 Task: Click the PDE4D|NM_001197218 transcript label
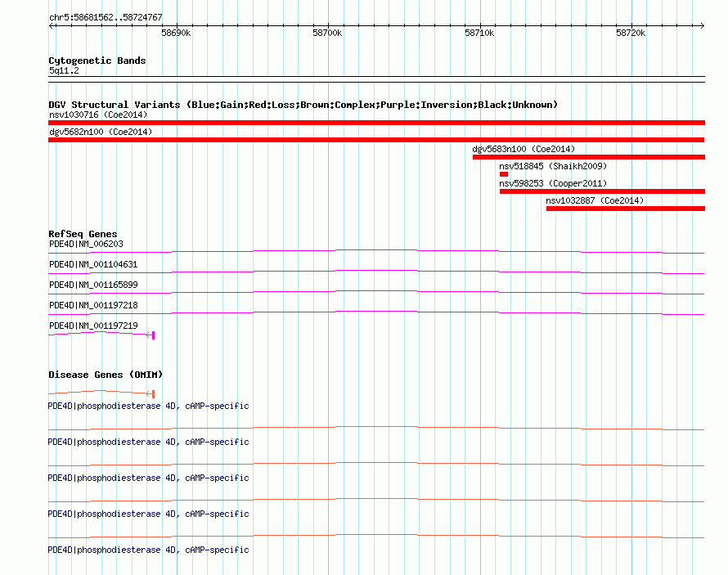pyautogui.click(x=93, y=305)
